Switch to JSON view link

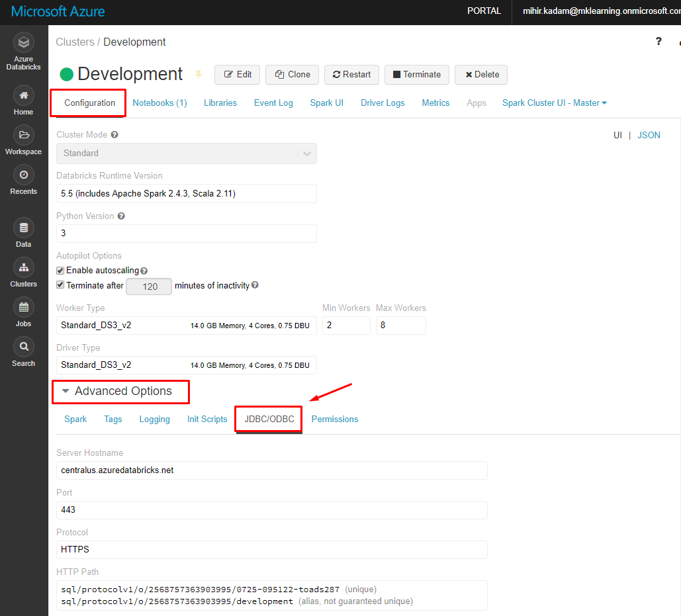(x=649, y=135)
